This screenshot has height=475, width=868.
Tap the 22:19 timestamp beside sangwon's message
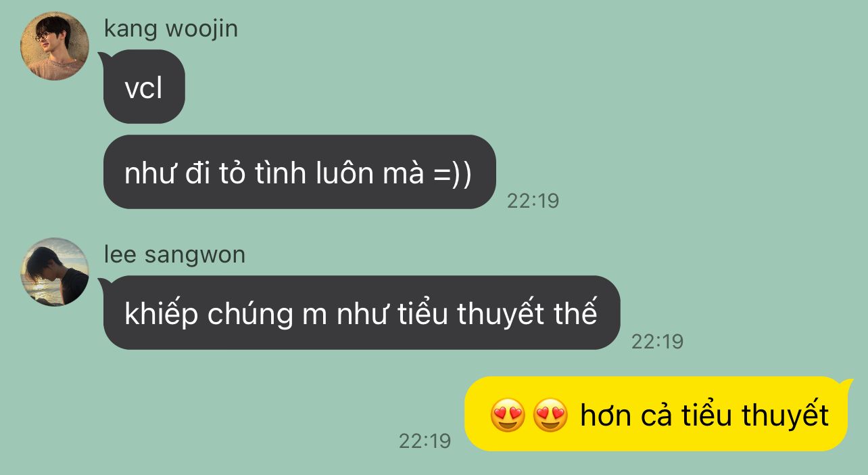658,342
